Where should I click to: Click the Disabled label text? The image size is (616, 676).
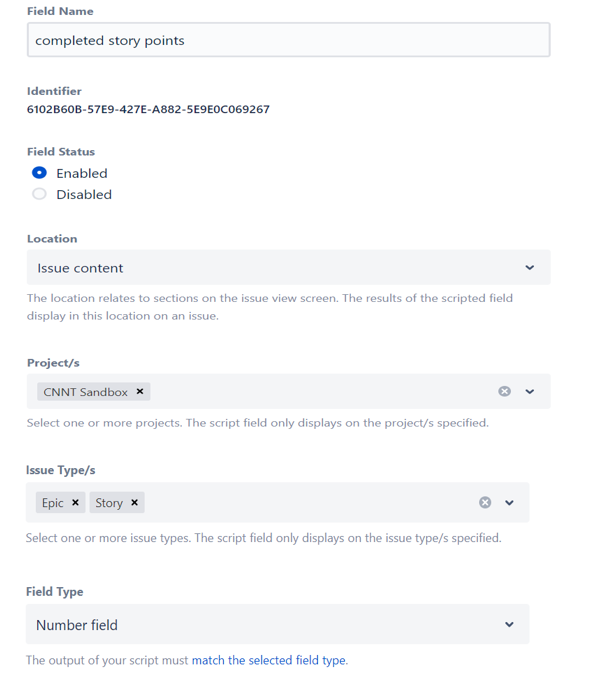84,194
